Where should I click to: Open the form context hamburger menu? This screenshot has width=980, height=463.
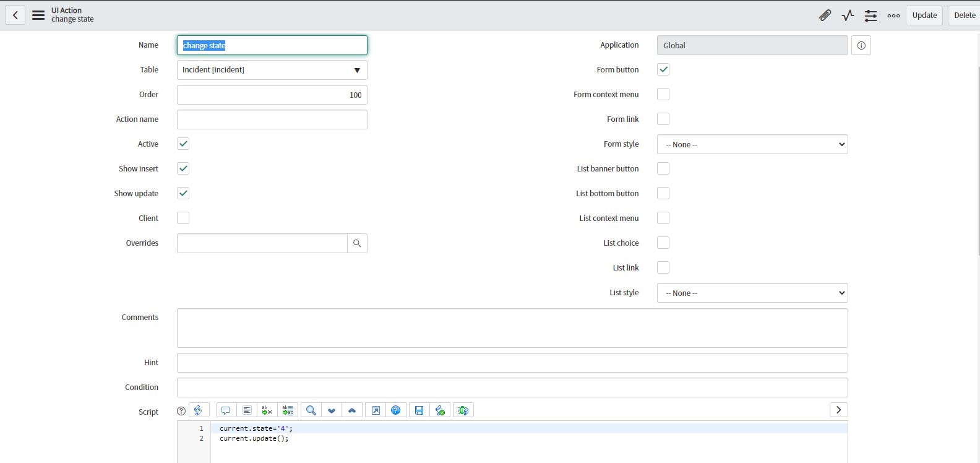(x=38, y=15)
